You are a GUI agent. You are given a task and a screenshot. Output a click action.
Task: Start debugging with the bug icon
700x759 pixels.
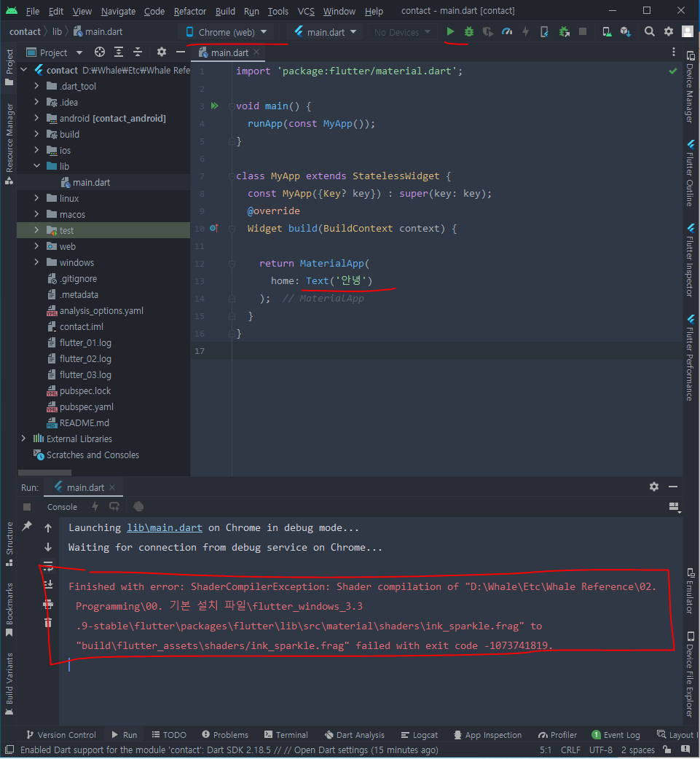click(x=468, y=31)
